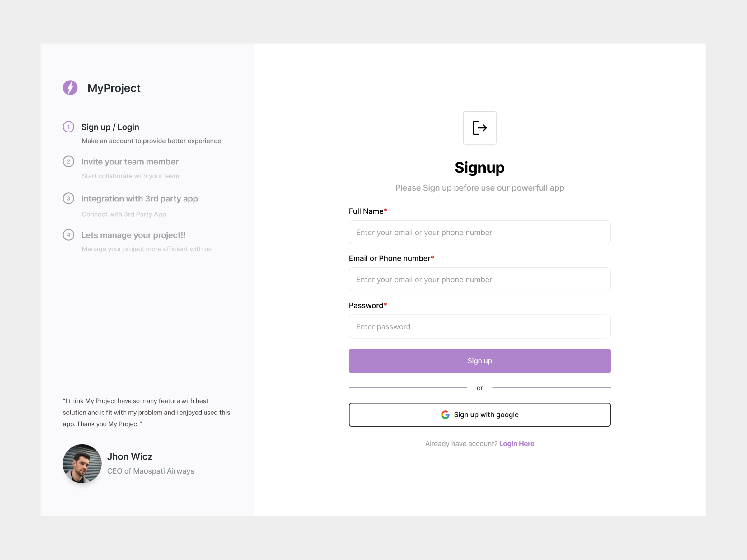Select the Invite your team member step label
This screenshot has width=747, height=560.
pos(130,162)
